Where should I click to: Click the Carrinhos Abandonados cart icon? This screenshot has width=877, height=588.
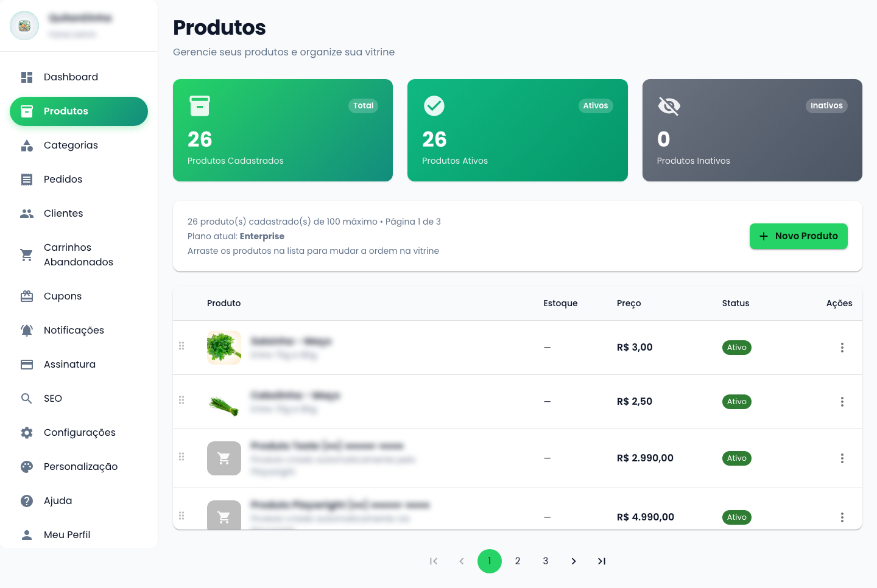point(27,254)
